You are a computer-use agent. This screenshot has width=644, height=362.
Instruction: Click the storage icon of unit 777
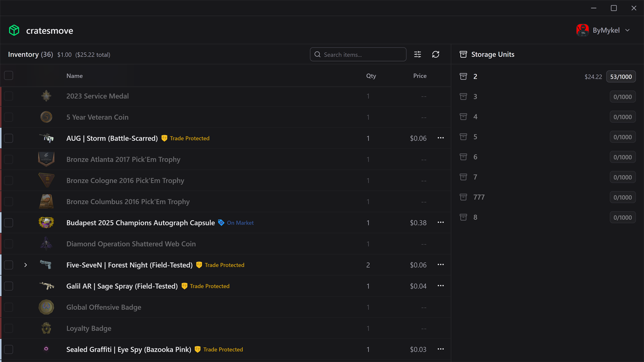pos(463,197)
